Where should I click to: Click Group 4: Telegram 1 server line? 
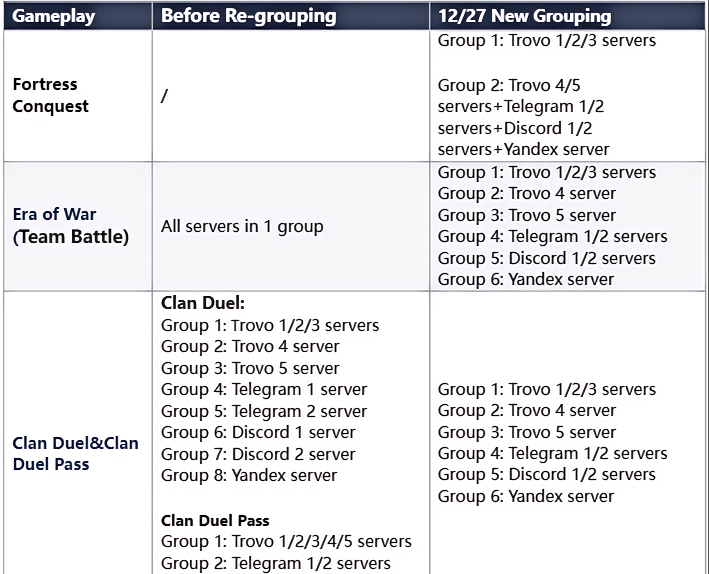coord(264,389)
